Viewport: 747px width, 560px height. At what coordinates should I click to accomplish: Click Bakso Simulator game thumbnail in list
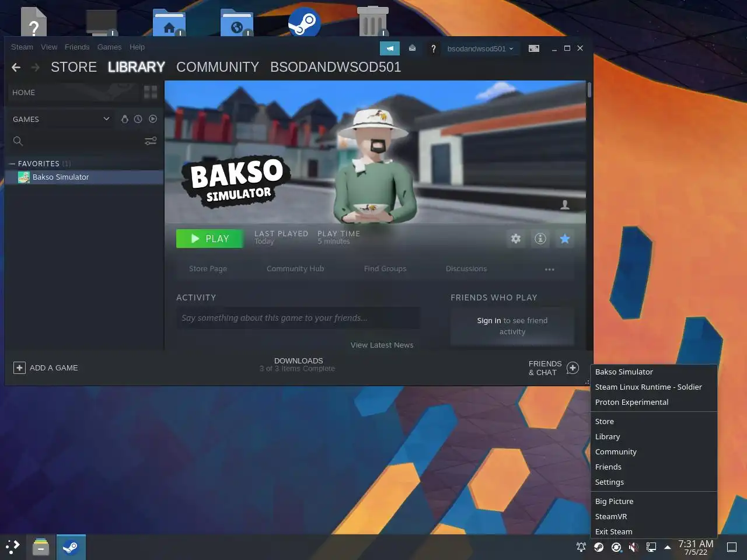pyautogui.click(x=24, y=177)
